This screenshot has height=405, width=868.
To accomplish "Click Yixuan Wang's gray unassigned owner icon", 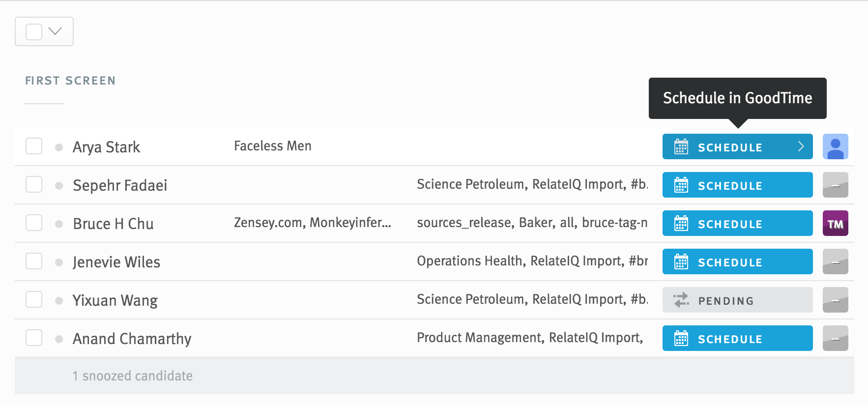I will (835, 300).
